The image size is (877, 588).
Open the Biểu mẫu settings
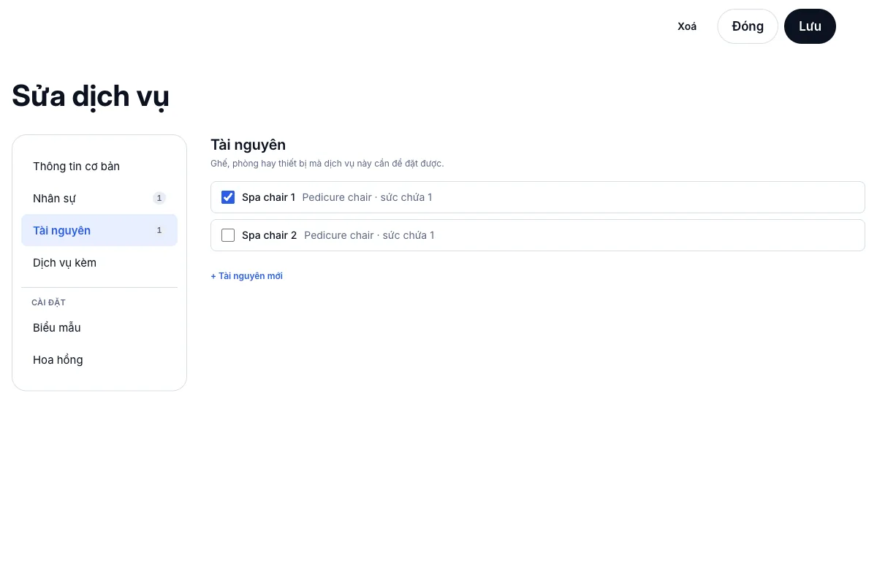[99, 328]
